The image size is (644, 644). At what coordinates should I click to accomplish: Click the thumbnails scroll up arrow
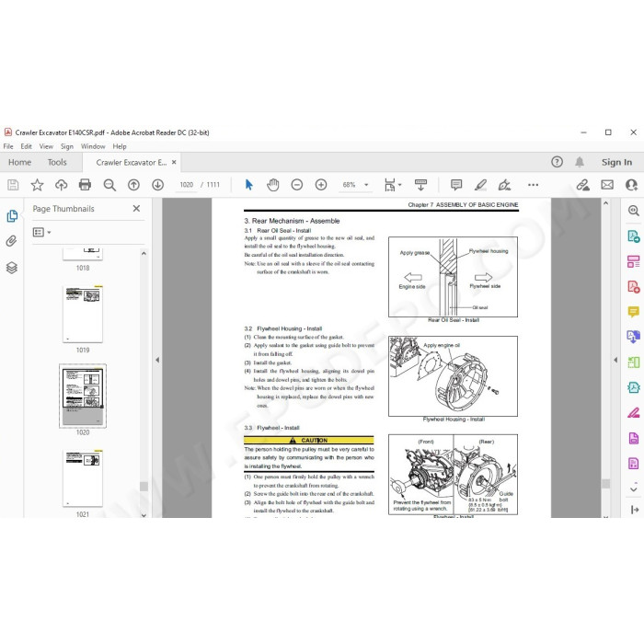click(144, 254)
